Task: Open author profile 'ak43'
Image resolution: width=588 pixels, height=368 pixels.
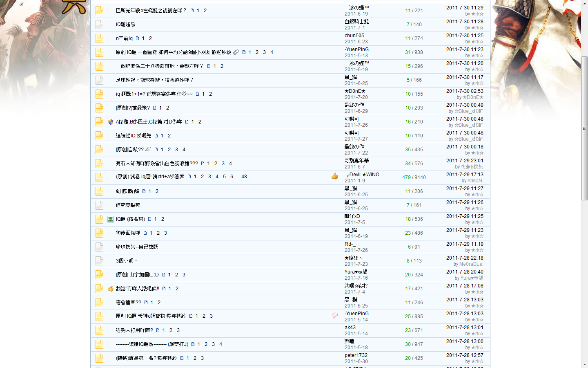Action: point(350,328)
